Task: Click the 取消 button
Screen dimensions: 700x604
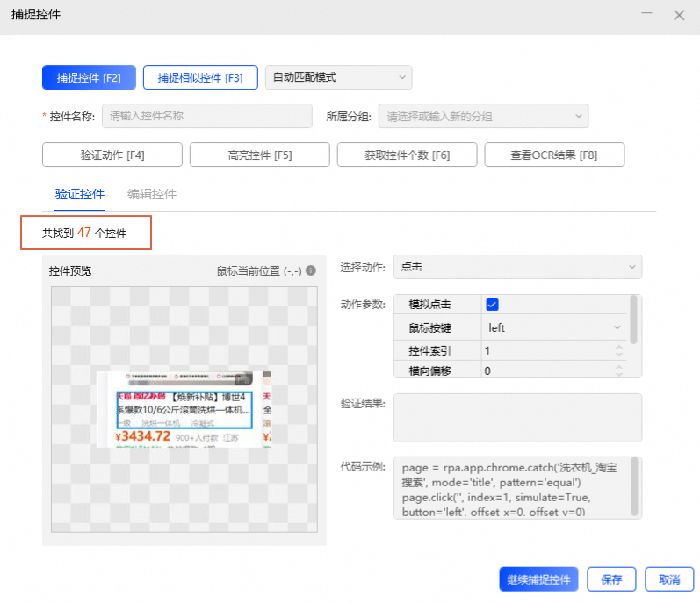Action: [669, 579]
